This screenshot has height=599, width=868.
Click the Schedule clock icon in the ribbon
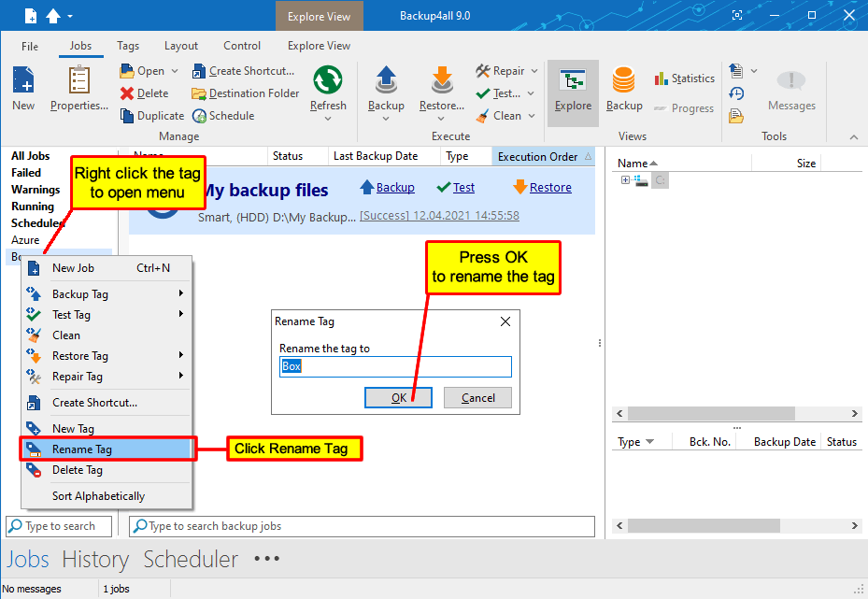[223, 116]
